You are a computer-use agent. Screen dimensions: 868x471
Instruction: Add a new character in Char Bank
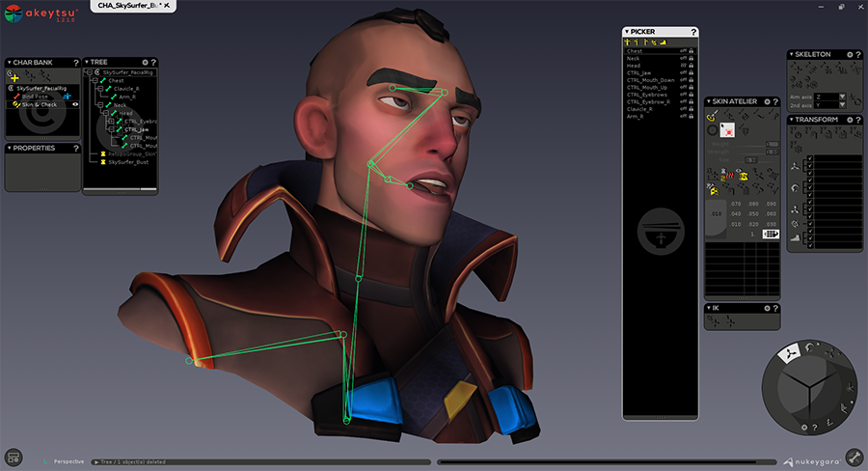(14, 78)
